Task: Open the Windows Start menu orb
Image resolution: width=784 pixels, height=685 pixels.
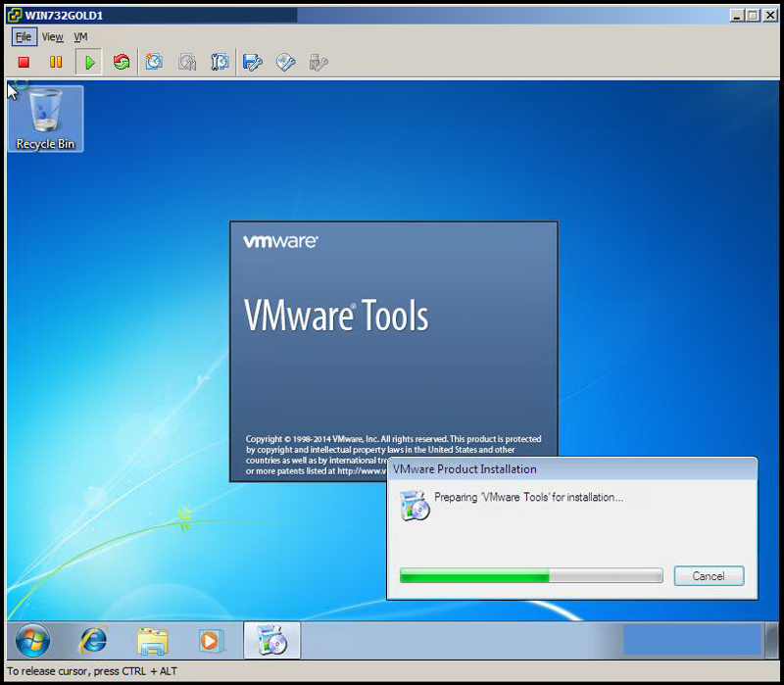Action: point(32,640)
